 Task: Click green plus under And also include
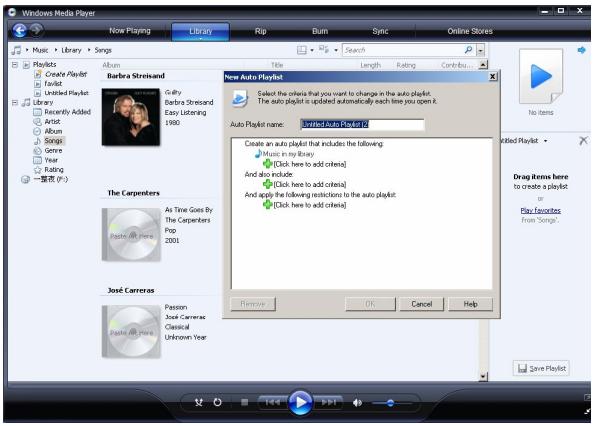(x=267, y=184)
